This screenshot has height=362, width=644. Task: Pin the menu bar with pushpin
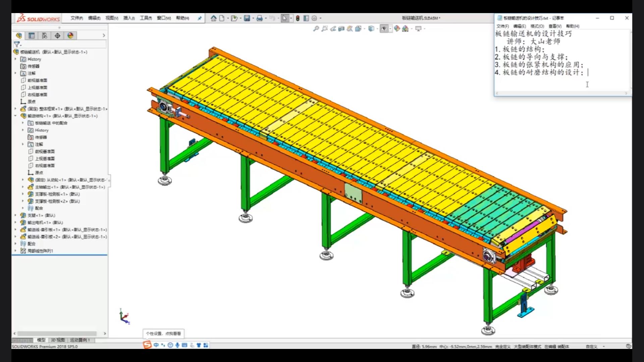[200, 18]
